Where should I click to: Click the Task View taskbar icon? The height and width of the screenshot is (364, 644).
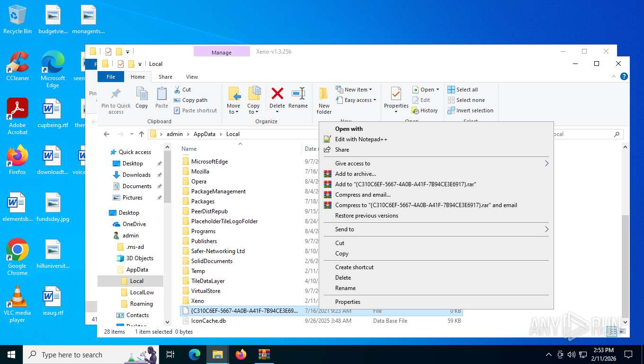point(170,355)
